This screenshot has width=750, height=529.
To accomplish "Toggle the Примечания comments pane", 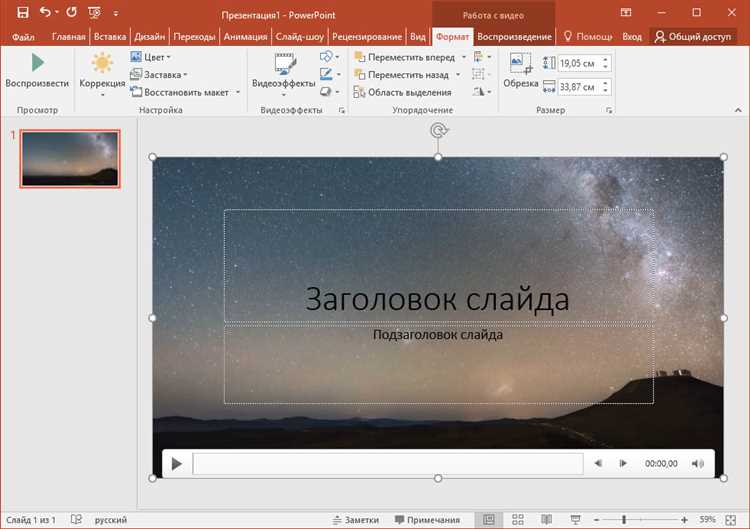I will pyautogui.click(x=427, y=520).
